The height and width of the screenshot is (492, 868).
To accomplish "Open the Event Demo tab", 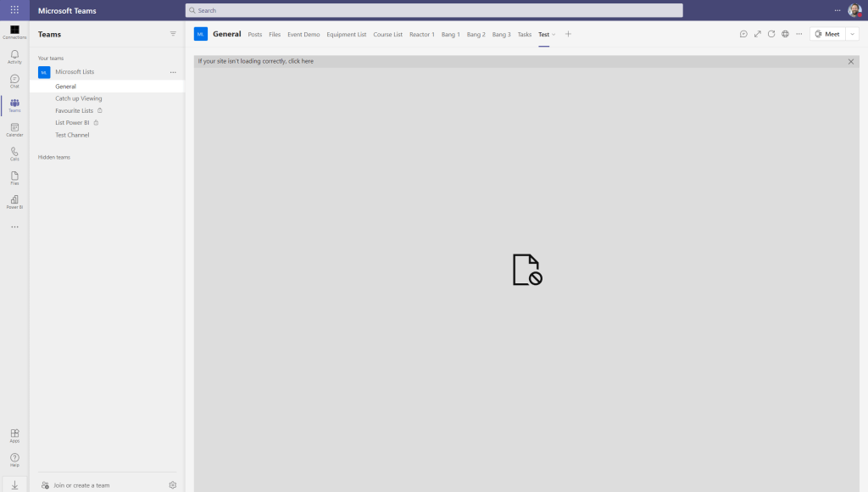I will tap(303, 34).
